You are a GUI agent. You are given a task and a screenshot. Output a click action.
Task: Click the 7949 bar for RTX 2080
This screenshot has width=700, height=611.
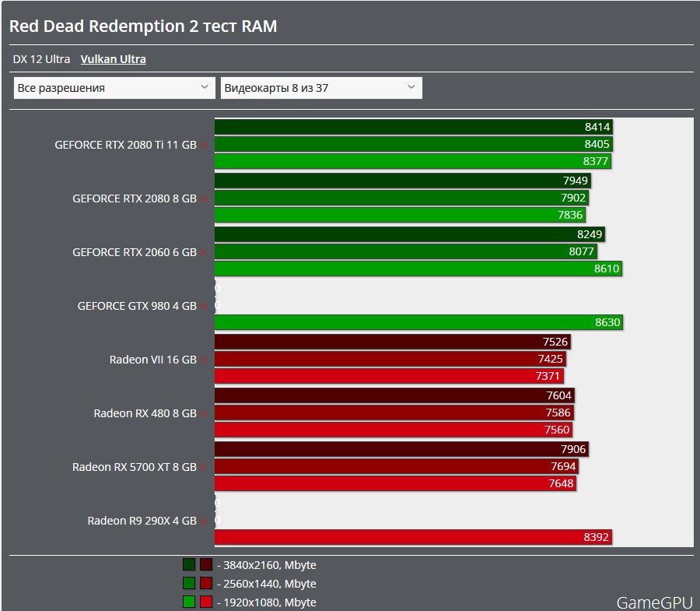[403, 181]
